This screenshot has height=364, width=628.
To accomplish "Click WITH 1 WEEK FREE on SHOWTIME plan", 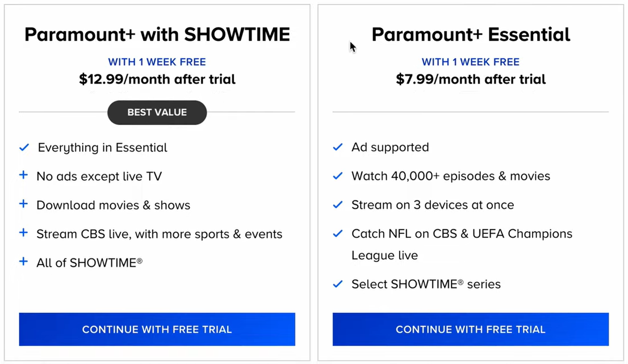I will pyautogui.click(x=157, y=62).
